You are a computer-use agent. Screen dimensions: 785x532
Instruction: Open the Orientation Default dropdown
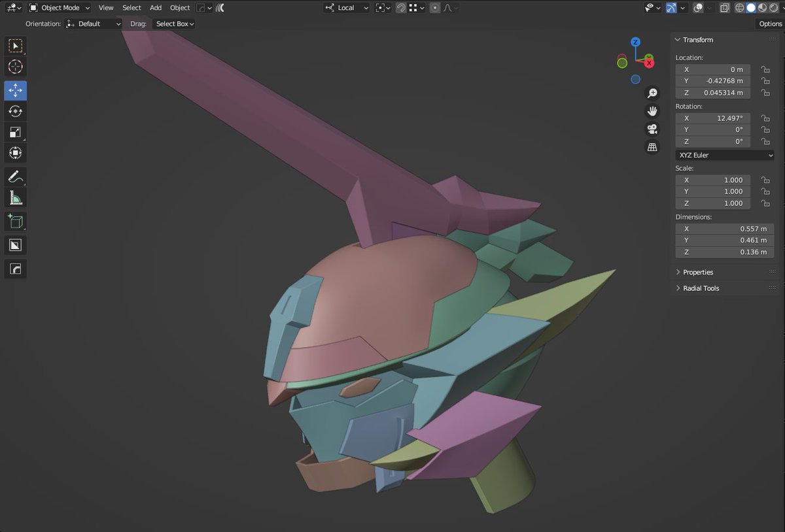94,24
